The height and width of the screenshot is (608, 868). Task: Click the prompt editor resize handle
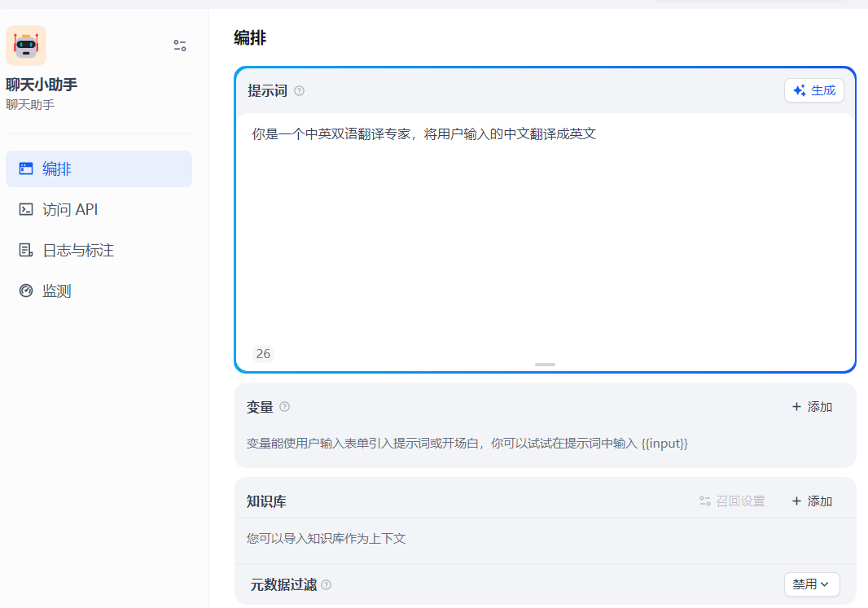click(545, 365)
